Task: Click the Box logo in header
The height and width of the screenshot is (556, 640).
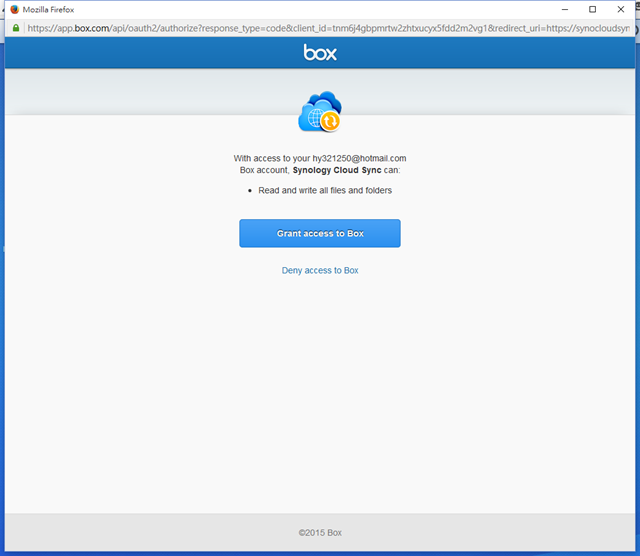Action: coord(320,53)
